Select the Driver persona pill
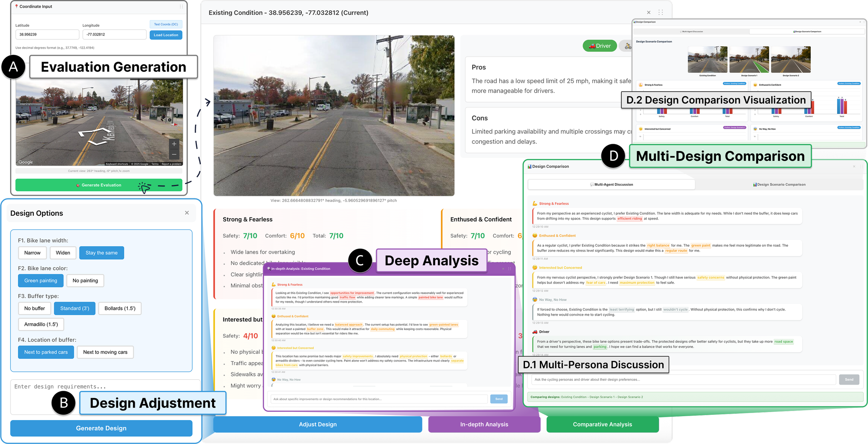 [599, 46]
